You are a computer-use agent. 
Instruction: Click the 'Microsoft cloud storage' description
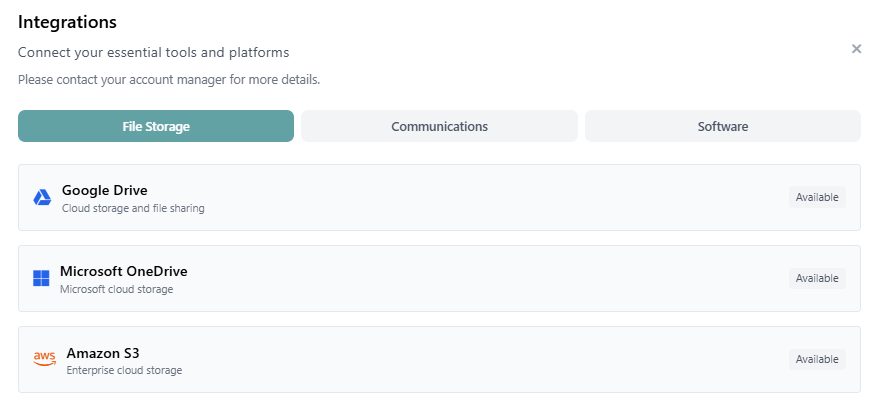pyautogui.click(x=116, y=290)
